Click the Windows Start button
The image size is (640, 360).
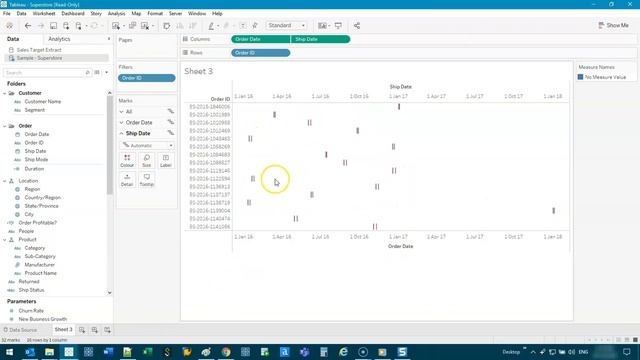pos(9,352)
